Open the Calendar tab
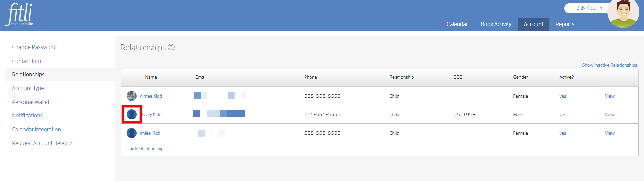This screenshot has height=181, width=644. [x=457, y=24]
